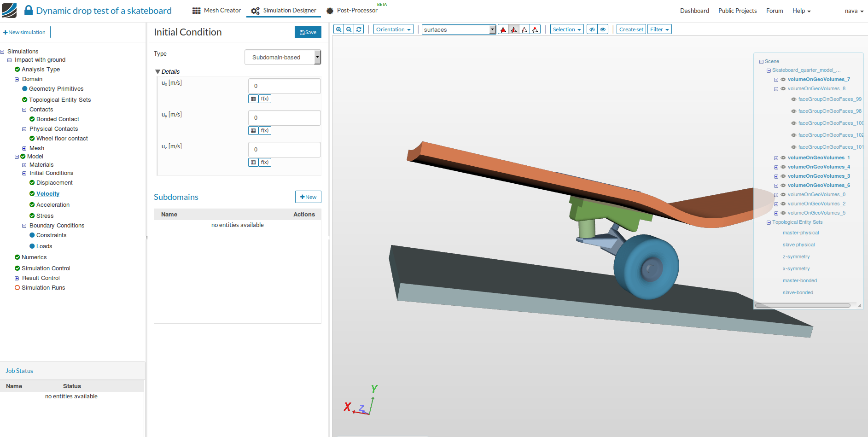868x437 pixels.
Task: Open the Type Subdomain-based dropdown
Action: 282,57
